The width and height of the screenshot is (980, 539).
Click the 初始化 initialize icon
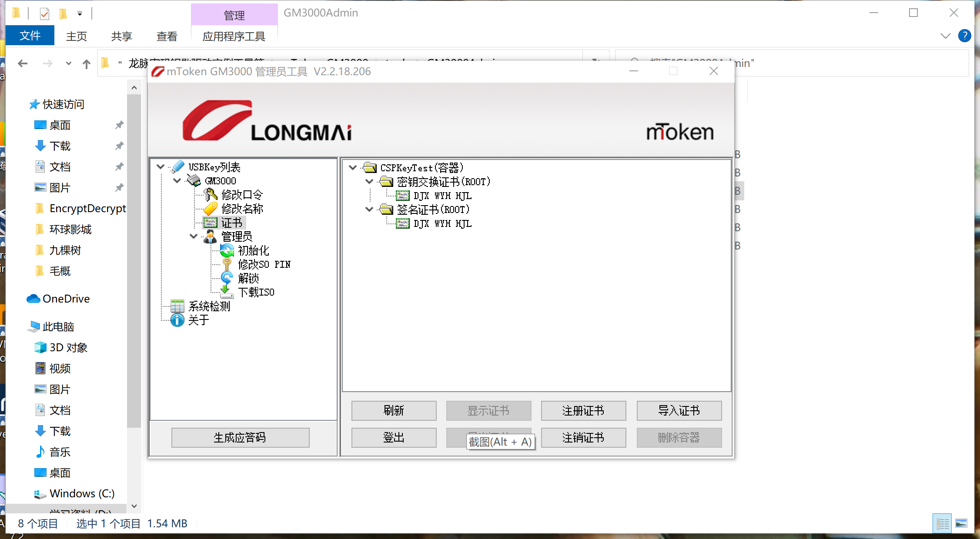(227, 250)
